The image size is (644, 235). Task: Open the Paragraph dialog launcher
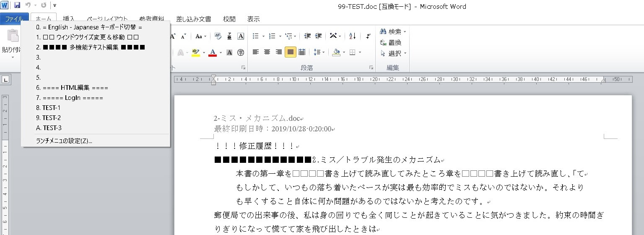pos(371,68)
